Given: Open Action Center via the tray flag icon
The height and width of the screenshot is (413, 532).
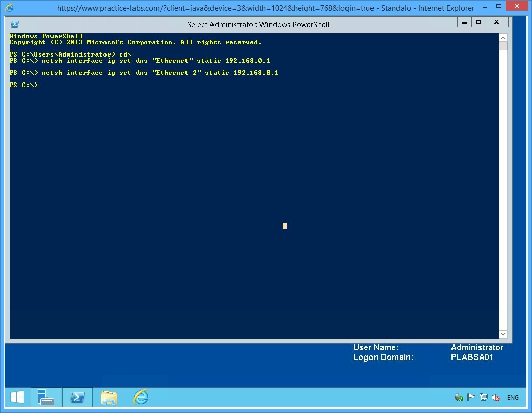Looking at the screenshot, I should [471, 397].
